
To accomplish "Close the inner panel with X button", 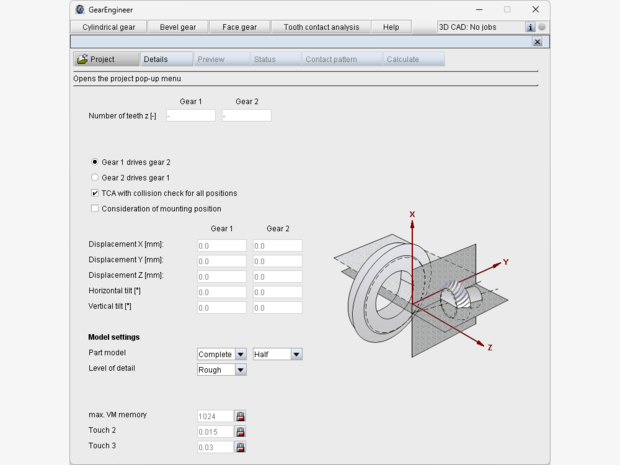I will [x=538, y=42].
